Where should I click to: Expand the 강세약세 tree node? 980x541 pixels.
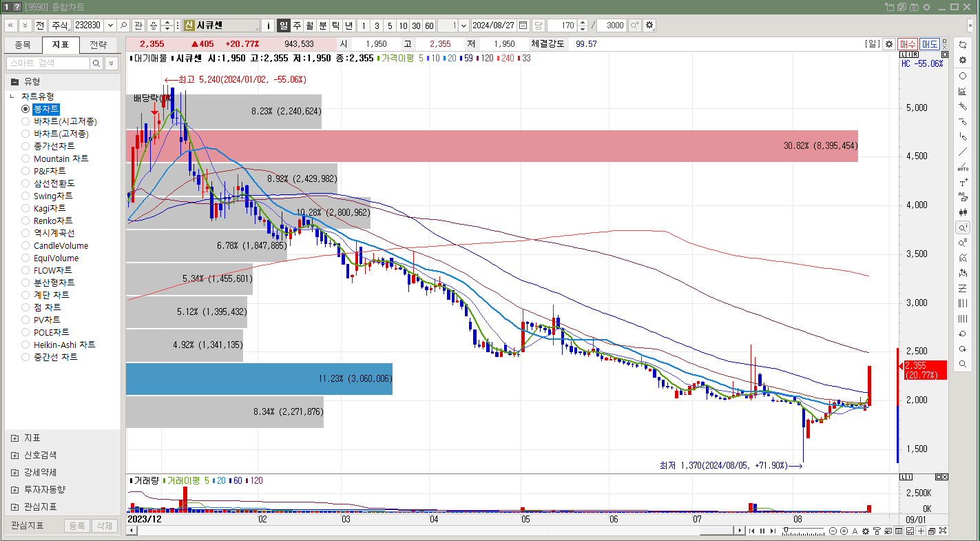14,472
